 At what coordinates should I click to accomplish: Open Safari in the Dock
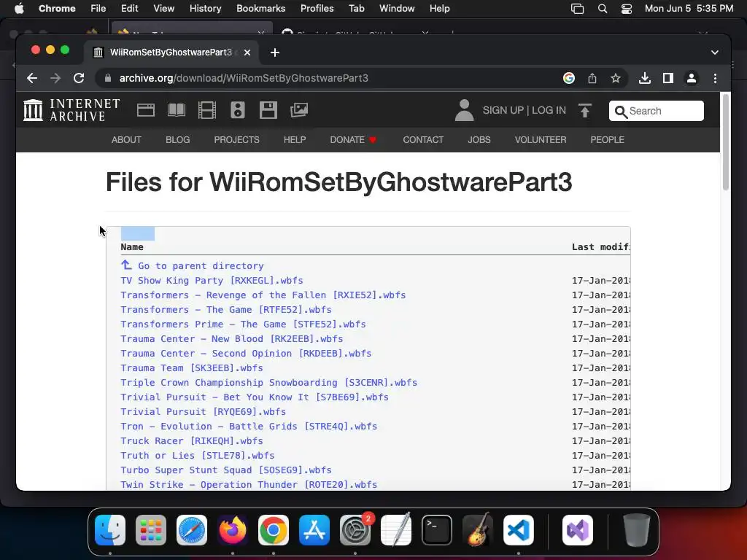[x=192, y=530]
